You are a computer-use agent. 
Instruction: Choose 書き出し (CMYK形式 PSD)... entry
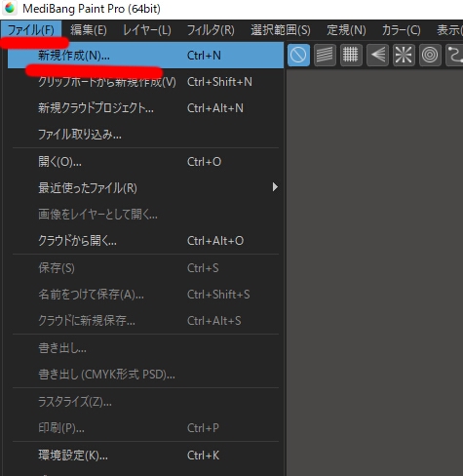(145, 375)
